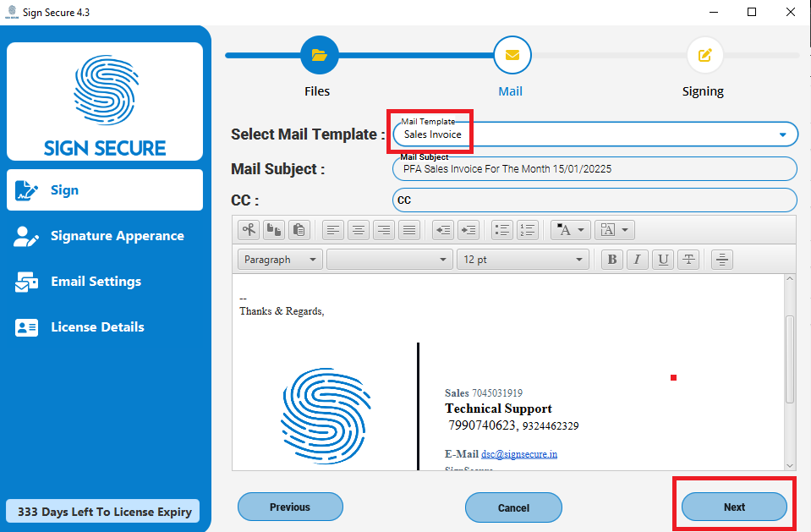Insert a horizontal rule in mail body

(x=722, y=260)
